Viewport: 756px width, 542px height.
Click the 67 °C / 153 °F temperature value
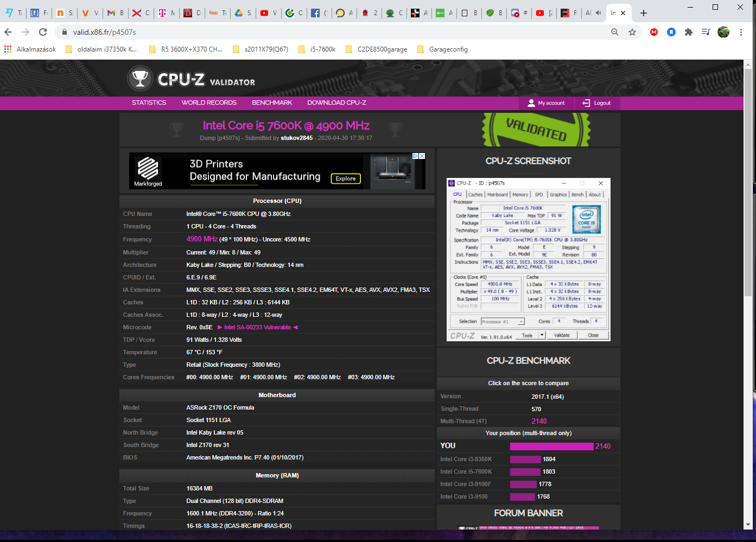pyautogui.click(x=204, y=353)
